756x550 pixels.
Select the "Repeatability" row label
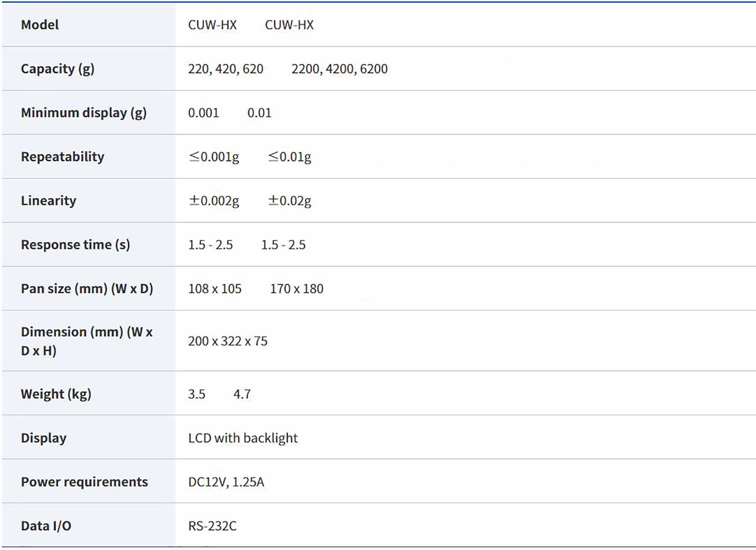63,157
